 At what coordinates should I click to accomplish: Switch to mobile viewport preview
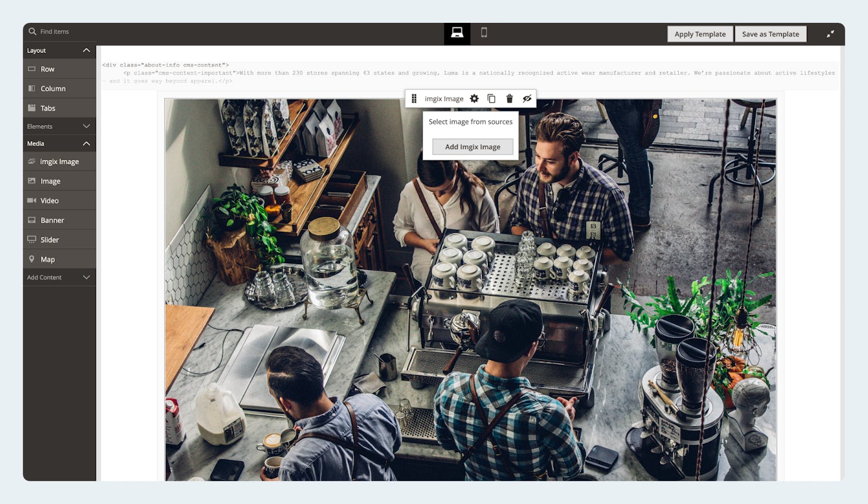pyautogui.click(x=484, y=33)
